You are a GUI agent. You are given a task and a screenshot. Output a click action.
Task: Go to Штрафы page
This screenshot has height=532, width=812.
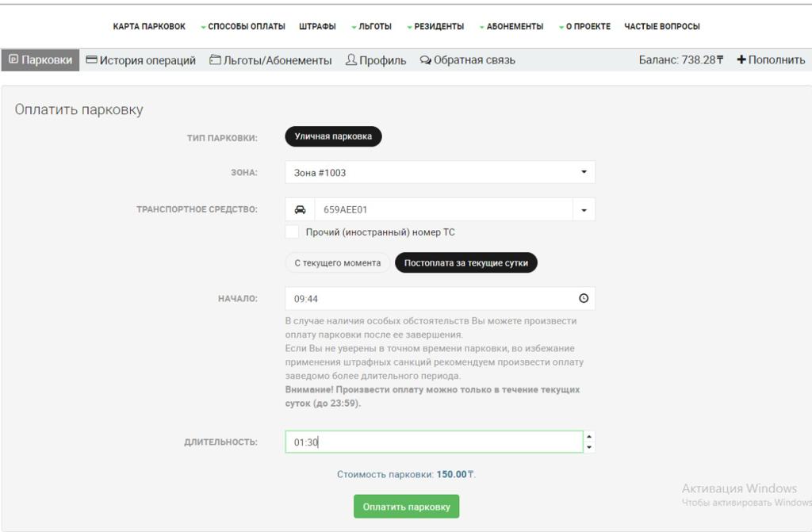[x=317, y=26]
